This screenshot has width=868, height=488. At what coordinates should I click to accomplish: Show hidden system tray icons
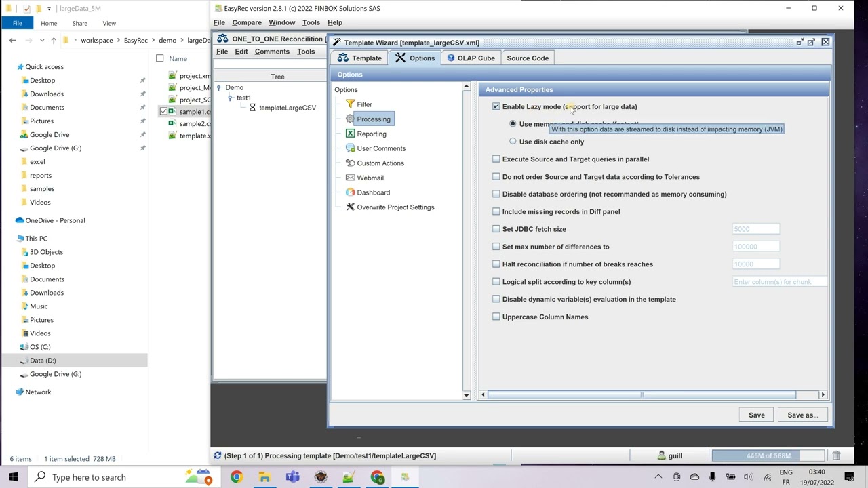tap(658, 477)
